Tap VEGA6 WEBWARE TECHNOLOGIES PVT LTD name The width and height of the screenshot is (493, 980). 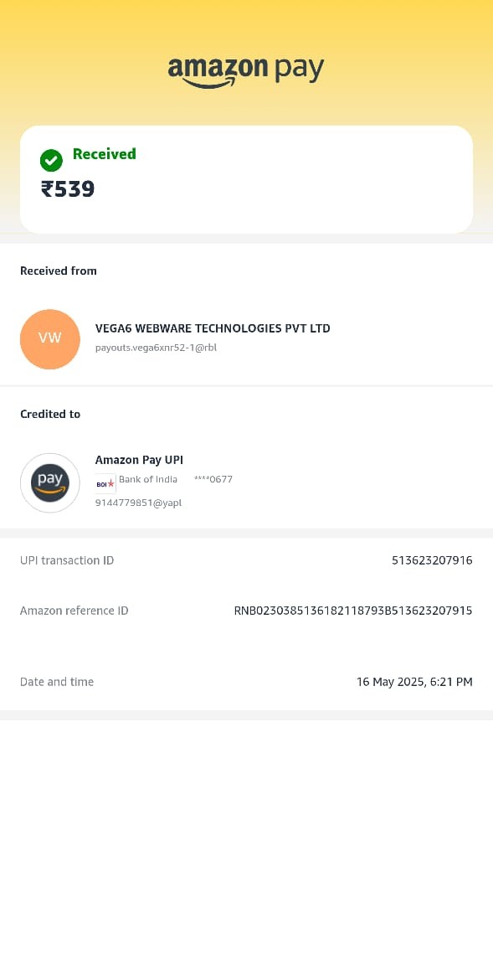213,328
